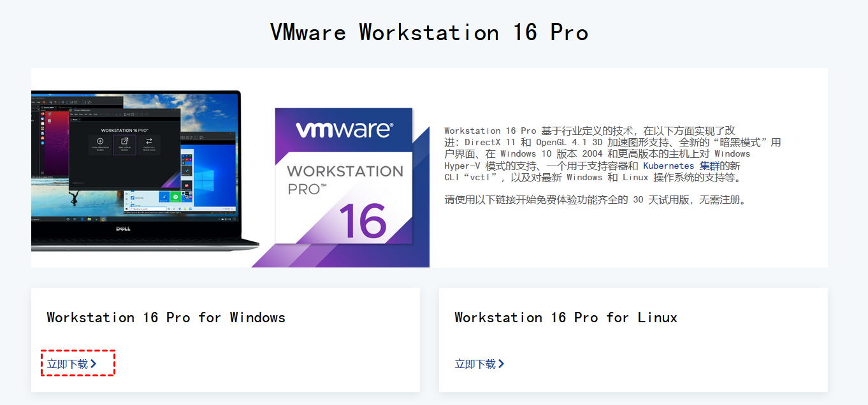
Task: Click the VMware Workstation 16 Pro heading
Action: 429,32
